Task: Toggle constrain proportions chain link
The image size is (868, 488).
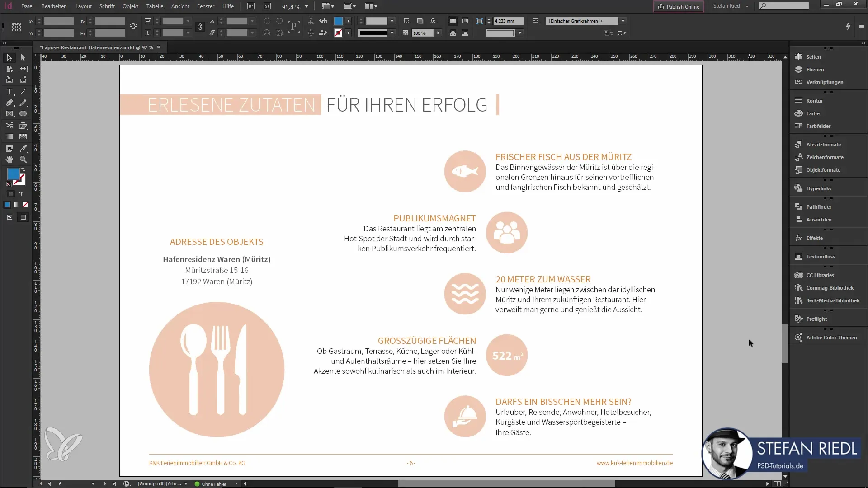Action: (x=200, y=27)
